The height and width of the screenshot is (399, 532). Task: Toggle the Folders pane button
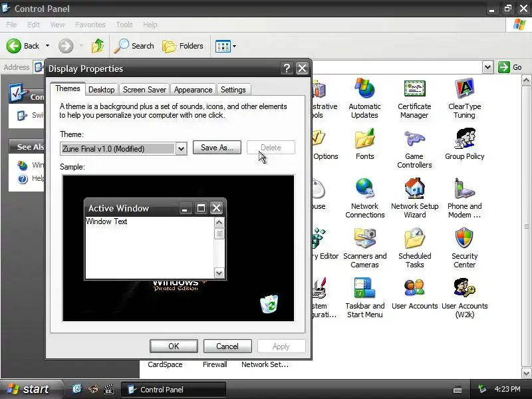(x=182, y=46)
